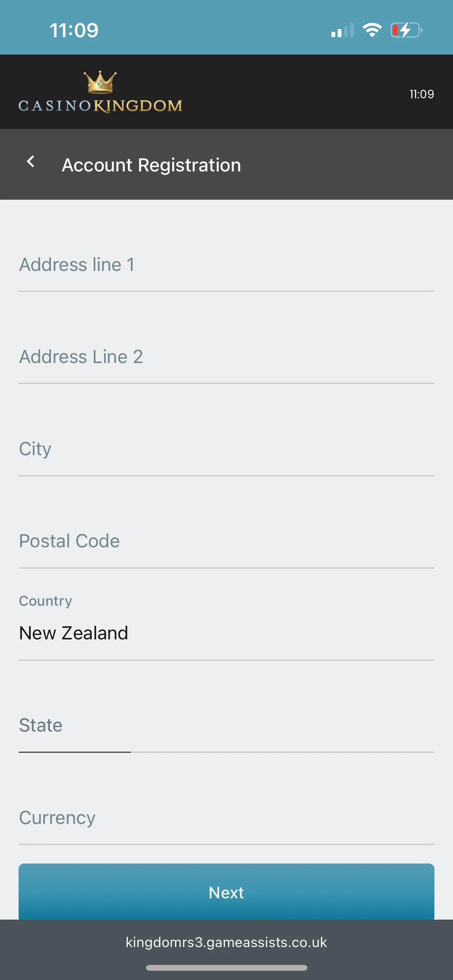Tap the large status bar clock
This screenshot has width=453, height=980.
click(74, 30)
